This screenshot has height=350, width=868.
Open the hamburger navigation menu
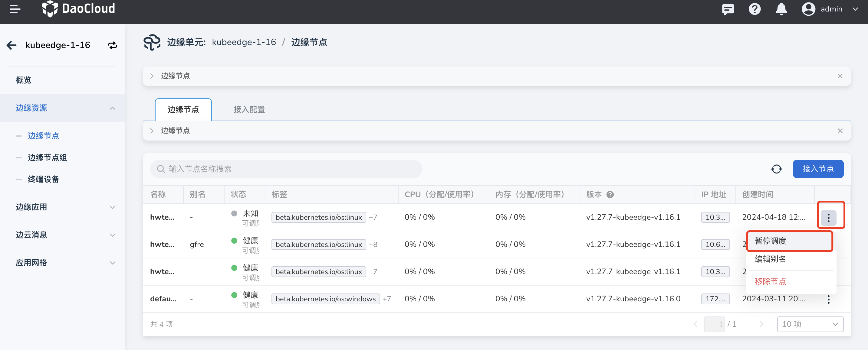click(15, 9)
